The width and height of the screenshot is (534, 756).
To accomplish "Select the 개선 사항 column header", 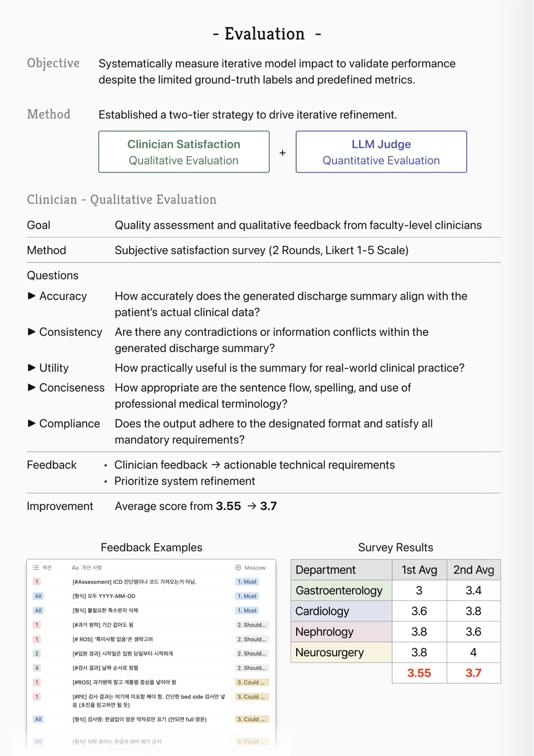I will pyautogui.click(x=91, y=567).
